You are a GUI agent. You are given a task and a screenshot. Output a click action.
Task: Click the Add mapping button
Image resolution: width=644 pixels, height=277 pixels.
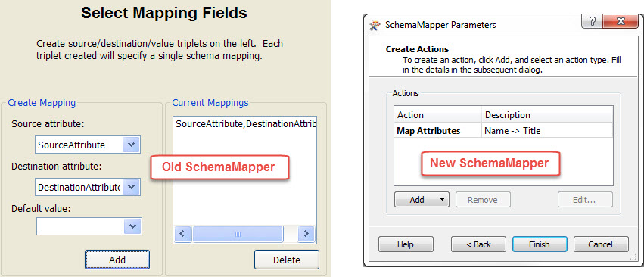click(x=117, y=260)
